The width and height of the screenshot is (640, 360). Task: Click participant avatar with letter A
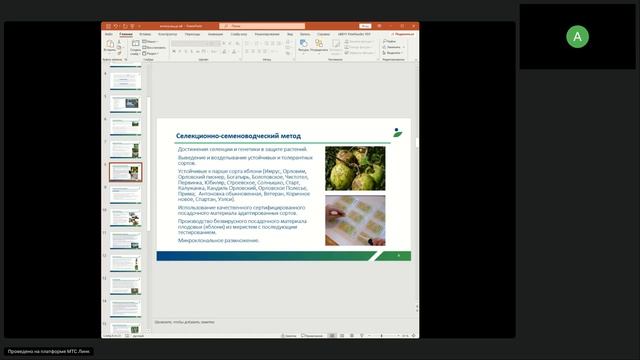(577, 37)
